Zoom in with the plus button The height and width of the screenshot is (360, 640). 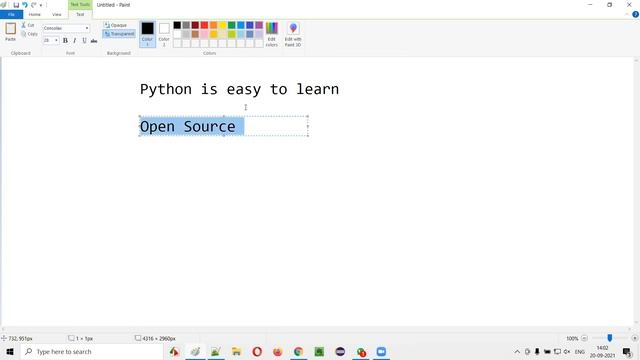click(634, 338)
